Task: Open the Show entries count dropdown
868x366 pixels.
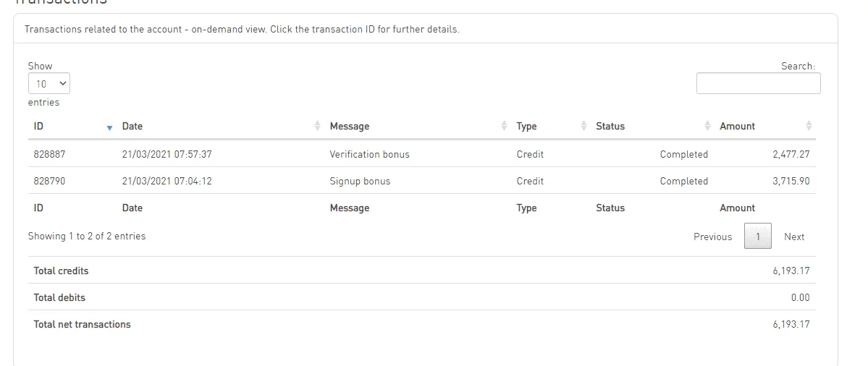Action: [49, 83]
